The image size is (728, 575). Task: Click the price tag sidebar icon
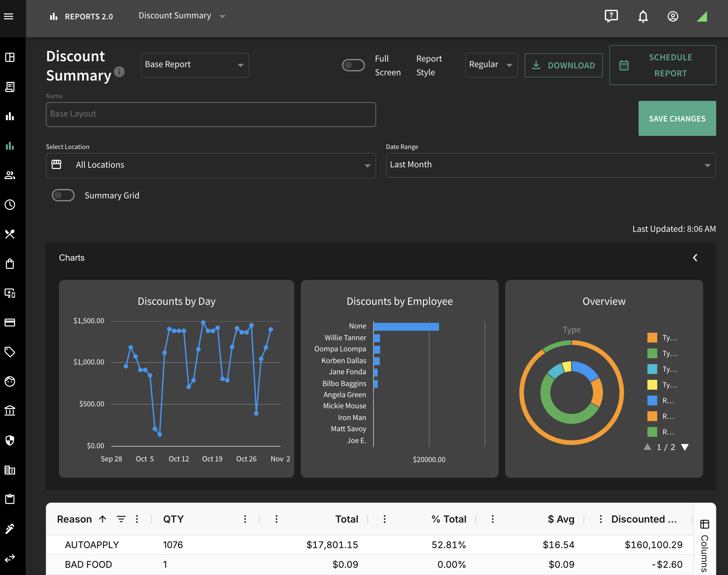[x=10, y=352]
